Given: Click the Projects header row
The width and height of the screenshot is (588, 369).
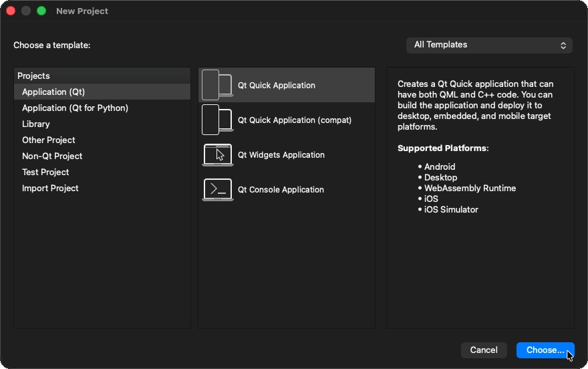Looking at the screenshot, I should (x=102, y=76).
